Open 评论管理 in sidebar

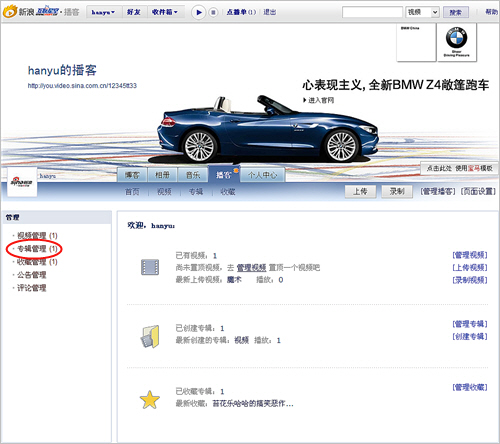[x=32, y=288]
